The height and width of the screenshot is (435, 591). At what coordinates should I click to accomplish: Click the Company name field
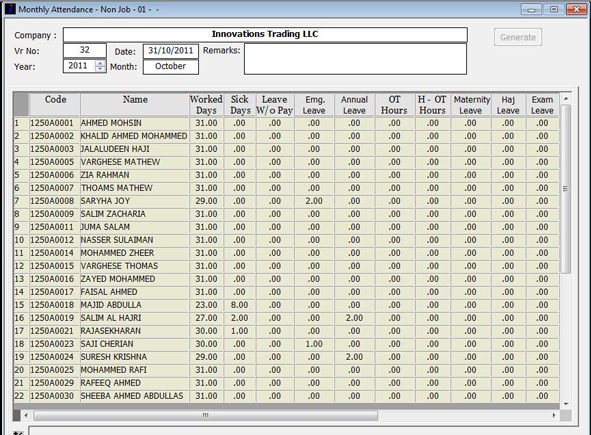265,34
